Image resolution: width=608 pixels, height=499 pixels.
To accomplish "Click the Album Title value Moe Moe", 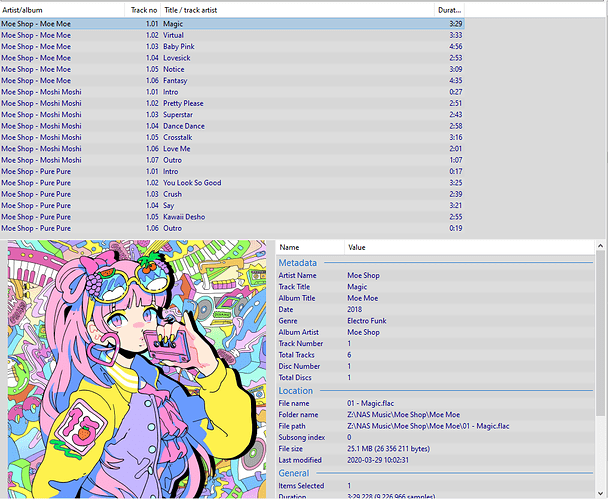I will tap(363, 298).
